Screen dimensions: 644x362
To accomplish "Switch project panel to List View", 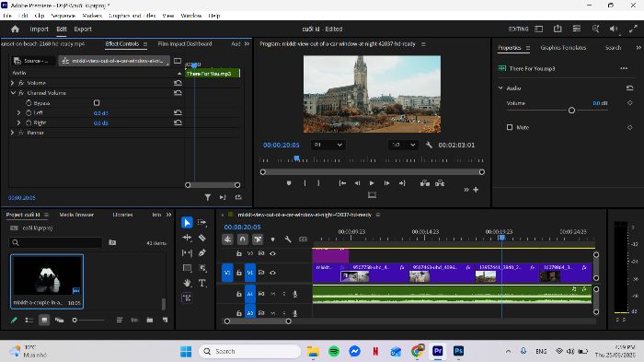I will click(x=29, y=320).
